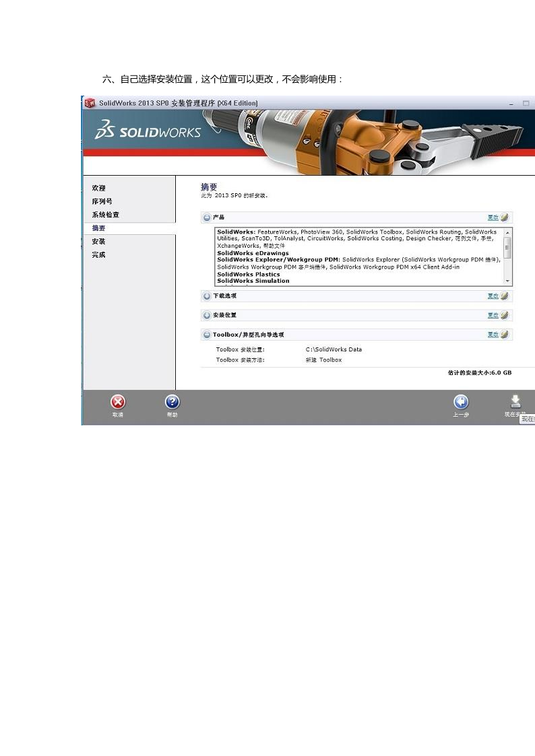Screen dimensions: 535x756
Task: Click the 3DS SolidWorks logo in banner
Action: (x=148, y=130)
